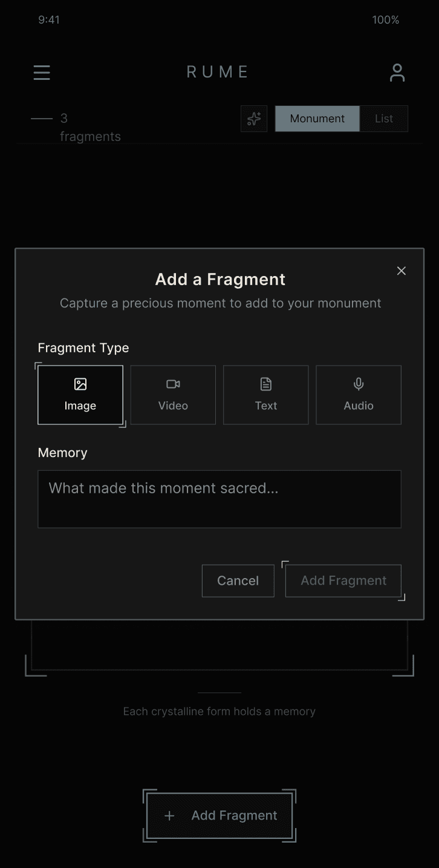Open the user profile icon
The height and width of the screenshot is (868, 439).
pos(397,73)
